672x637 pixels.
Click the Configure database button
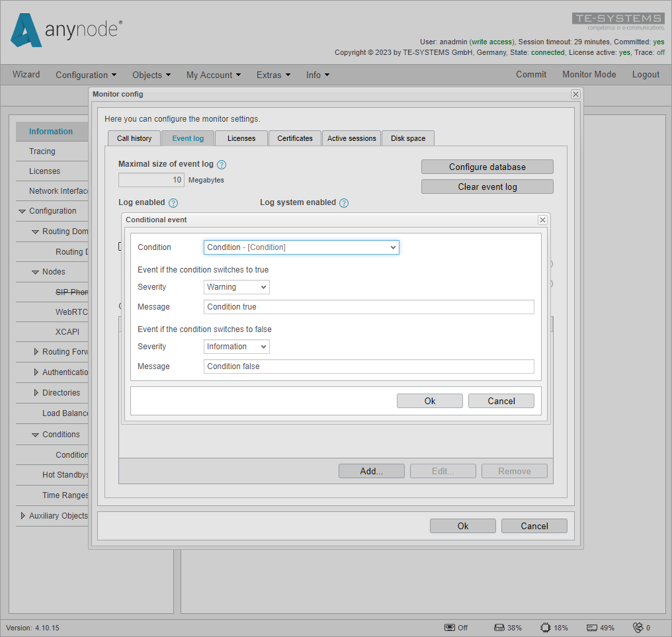click(487, 166)
